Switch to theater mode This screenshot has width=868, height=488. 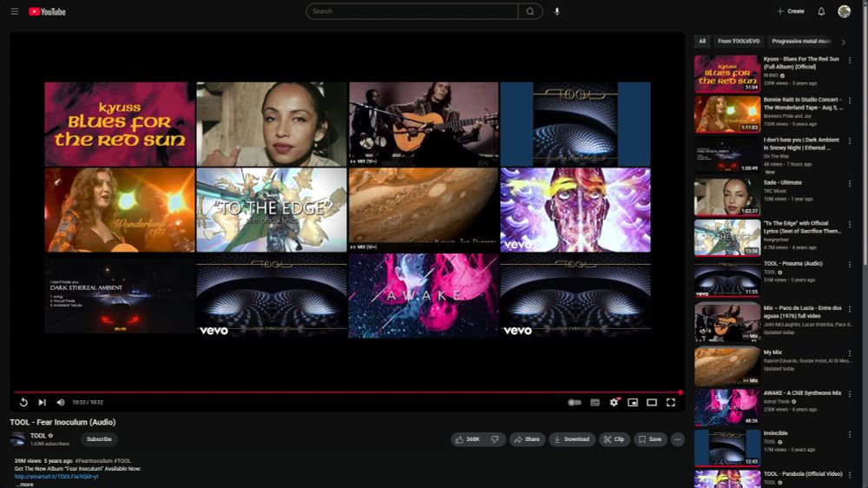[x=652, y=402]
